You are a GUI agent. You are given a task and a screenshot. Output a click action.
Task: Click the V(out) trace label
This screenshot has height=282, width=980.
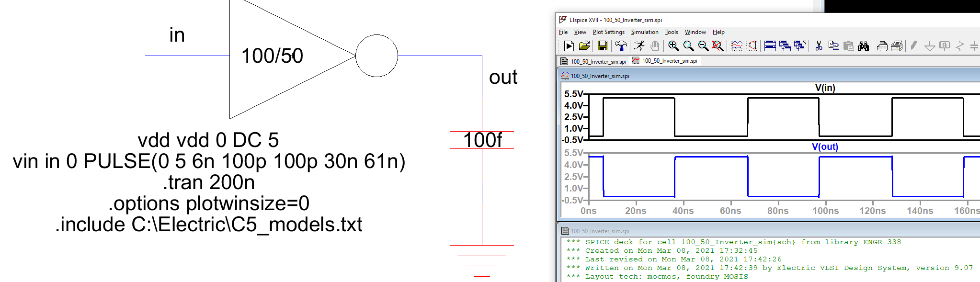825,147
